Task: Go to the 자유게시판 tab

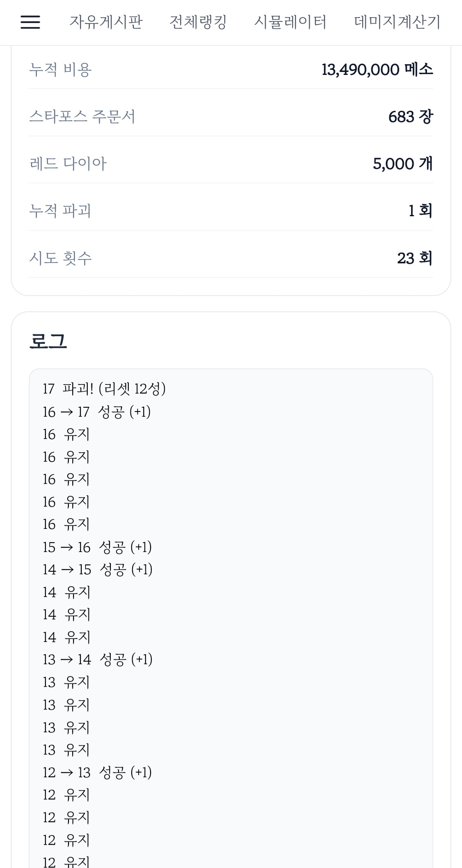Action: point(106,22)
